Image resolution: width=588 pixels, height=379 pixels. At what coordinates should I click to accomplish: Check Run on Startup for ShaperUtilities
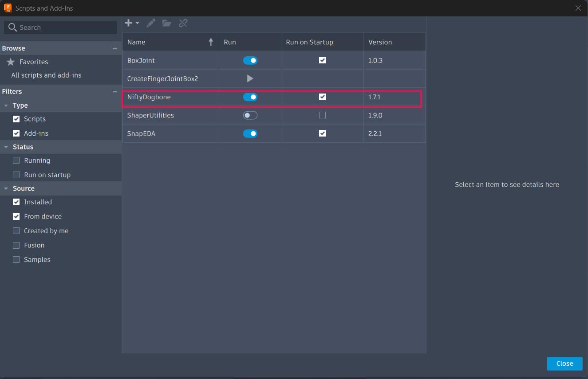click(x=322, y=115)
